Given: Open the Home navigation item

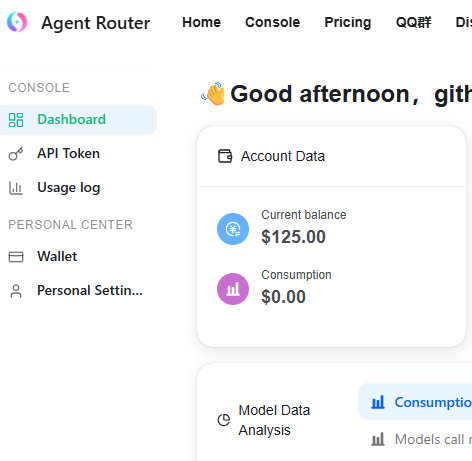Looking at the screenshot, I should (201, 22).
